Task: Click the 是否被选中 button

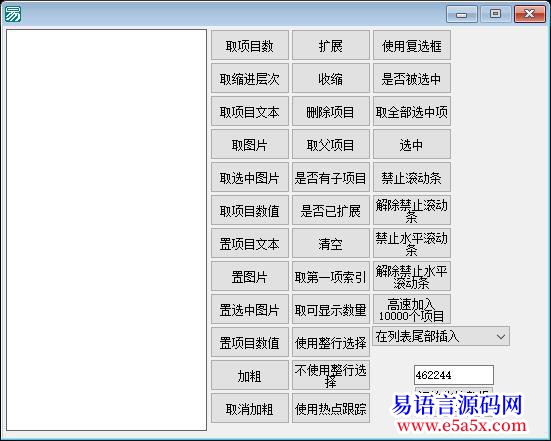Action: pyautogui.click(x=411, y=78)
